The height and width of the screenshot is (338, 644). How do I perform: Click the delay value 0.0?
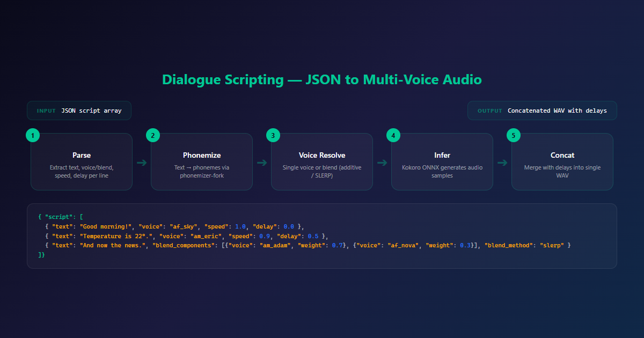289,226
